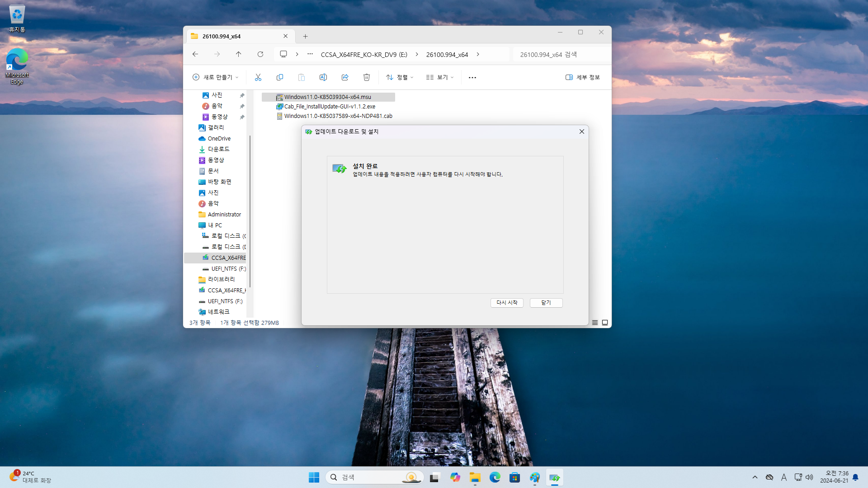The height and width of the screenshot is (488, 868).
Task: Switch to large thumbnails view in status bar
Action: [605, 323]
